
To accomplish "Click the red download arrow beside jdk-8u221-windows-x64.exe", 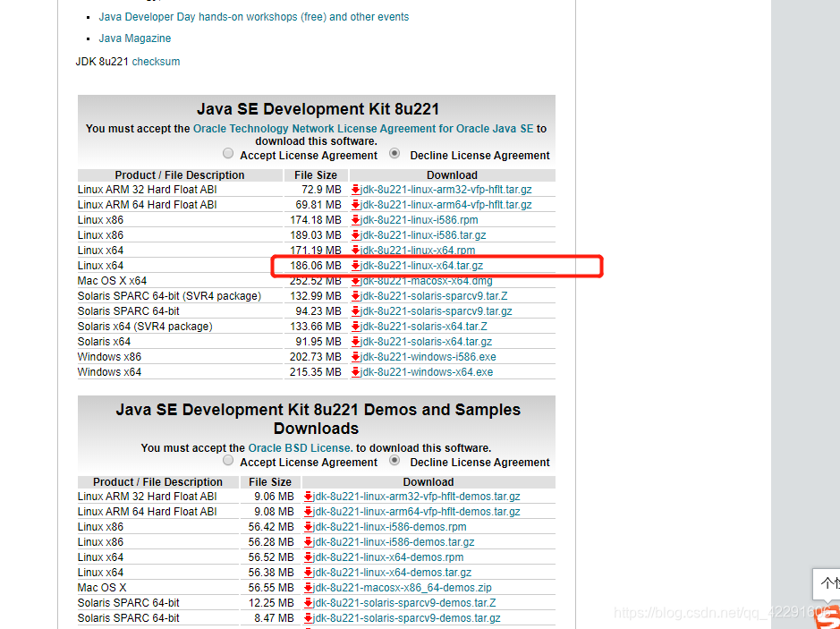I will coord(356,372).
